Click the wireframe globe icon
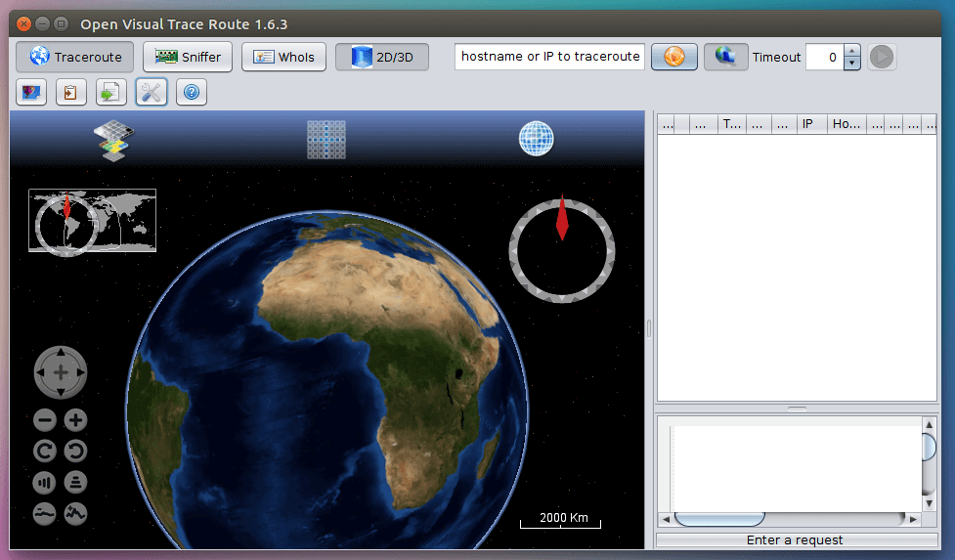Screen dimensions: 955x560 coord(536,139)
